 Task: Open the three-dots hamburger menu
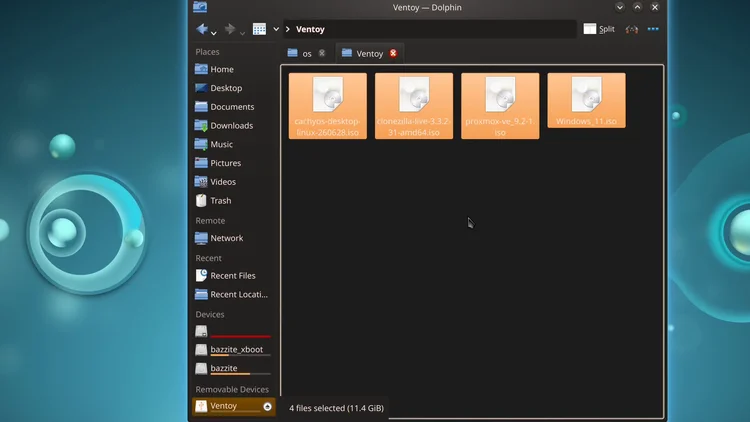click(x=653, y=29)
